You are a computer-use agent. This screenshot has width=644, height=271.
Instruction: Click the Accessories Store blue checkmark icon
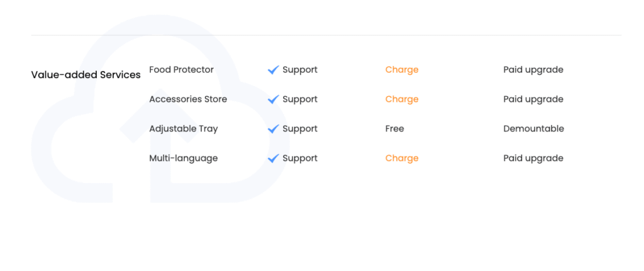click(273, 99)
